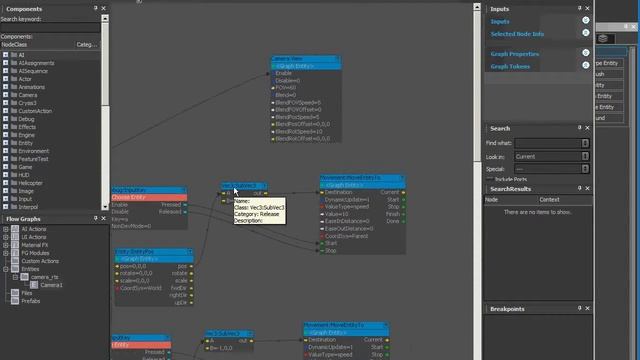The height and width of the screenshot is (360, 640).
Task: Click the camera_rts folder icon
Action: coord(24,277)
